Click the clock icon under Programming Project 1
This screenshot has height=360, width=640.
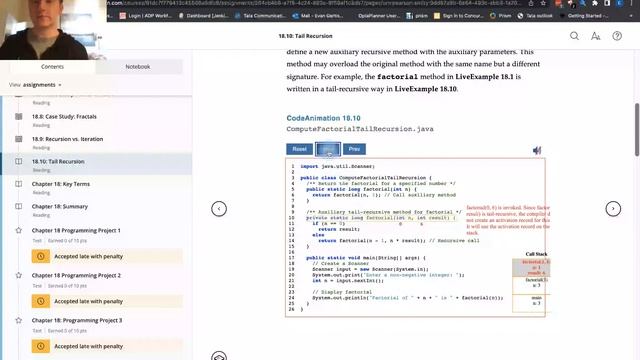(x=41, y=256)
